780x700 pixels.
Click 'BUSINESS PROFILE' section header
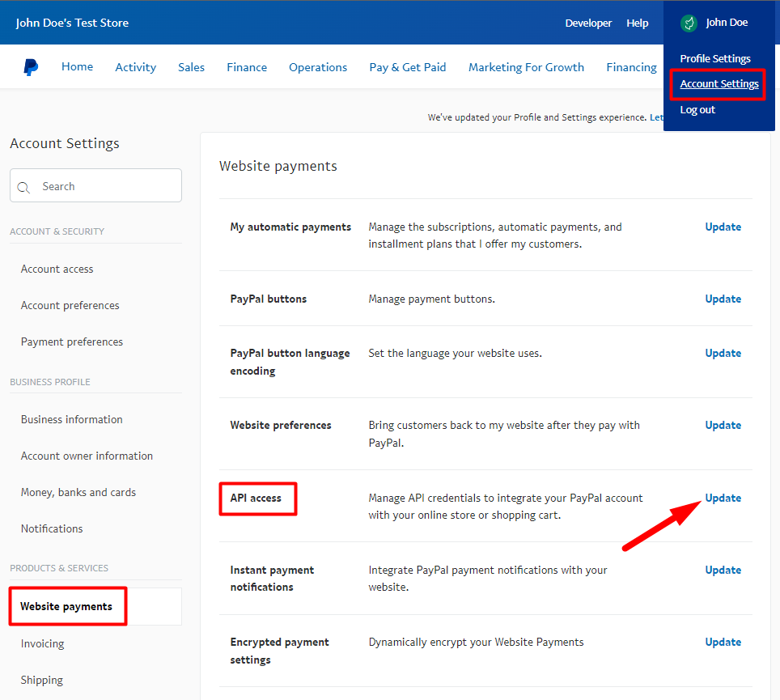(x=50, y=382)
